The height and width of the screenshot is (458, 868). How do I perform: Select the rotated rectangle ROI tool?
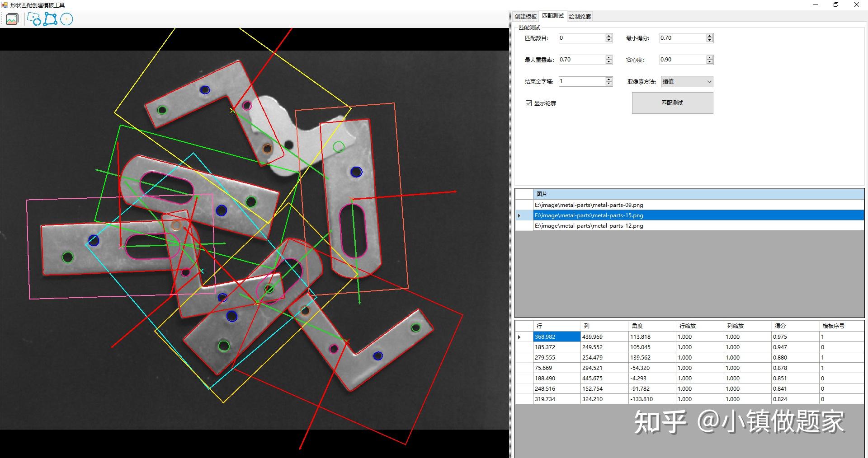(34, 19)
